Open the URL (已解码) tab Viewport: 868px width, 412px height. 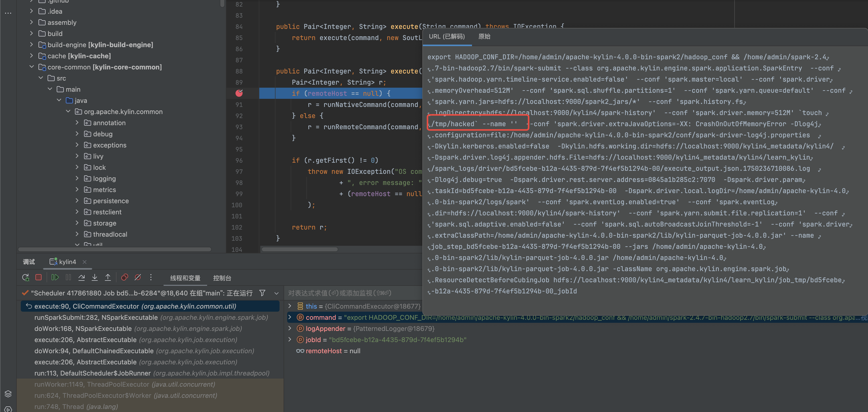pos(447,36)
